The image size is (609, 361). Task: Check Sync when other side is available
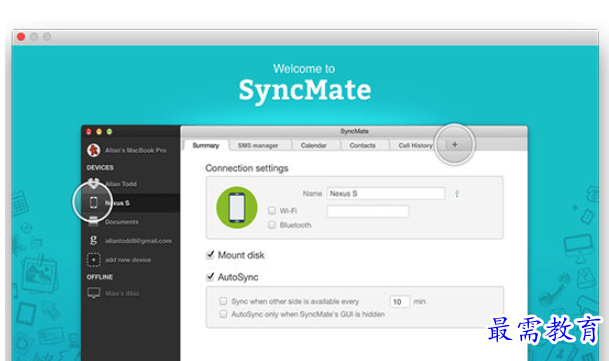point(223,301)
